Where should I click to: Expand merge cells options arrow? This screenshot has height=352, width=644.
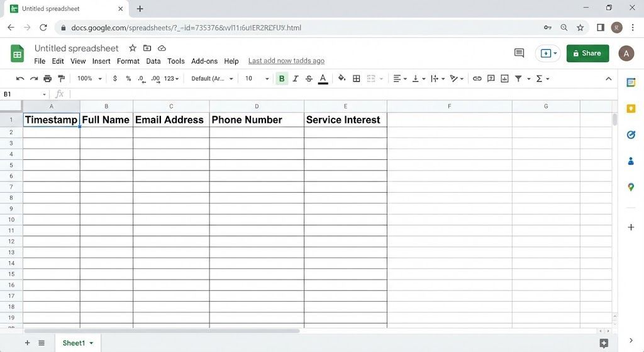(381, 79)
